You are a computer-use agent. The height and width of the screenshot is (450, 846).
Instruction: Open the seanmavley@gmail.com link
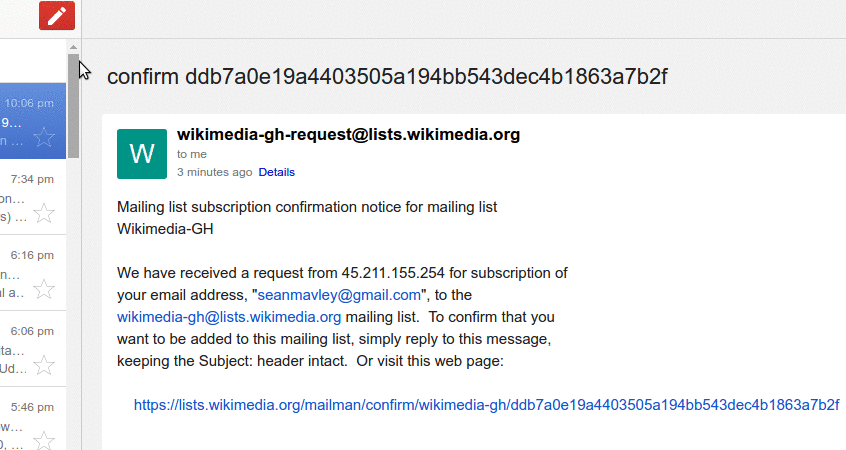pyautogui.click(x=339, y=295)
